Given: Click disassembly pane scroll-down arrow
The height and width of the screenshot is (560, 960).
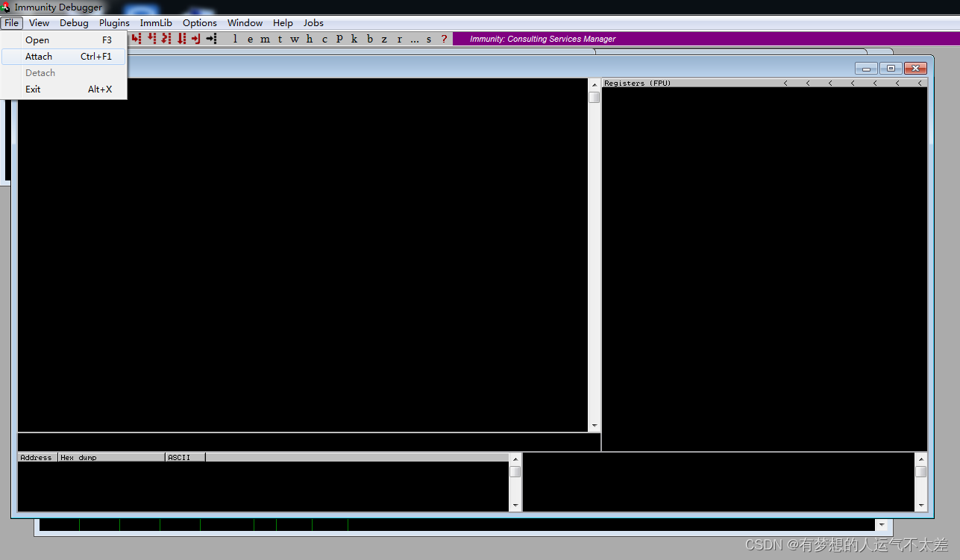Looking at the screenshot, I should [594, 426].
